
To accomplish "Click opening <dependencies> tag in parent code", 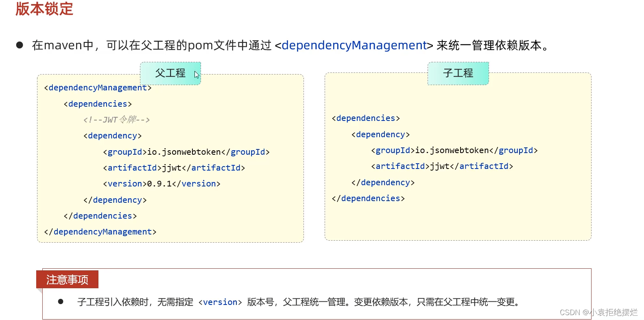I will (98, 104).
